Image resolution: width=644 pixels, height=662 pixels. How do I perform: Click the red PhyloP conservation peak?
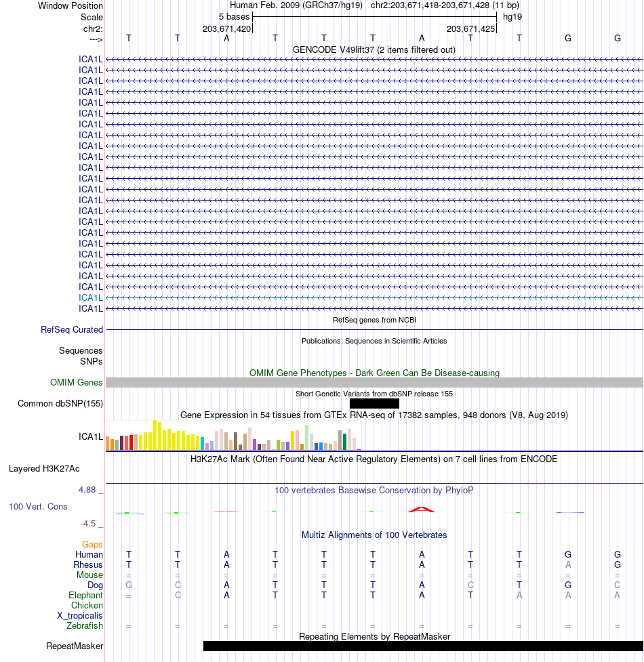(x=422, y=510)
